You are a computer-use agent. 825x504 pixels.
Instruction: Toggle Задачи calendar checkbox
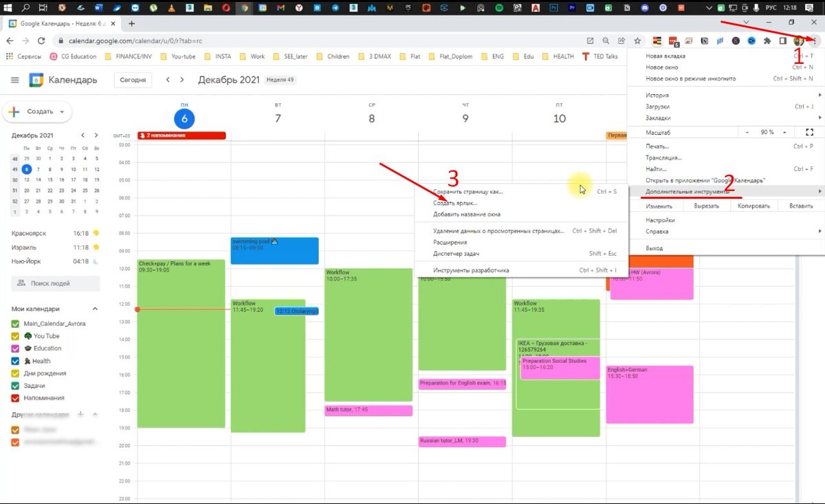click(x=16, y=385)
